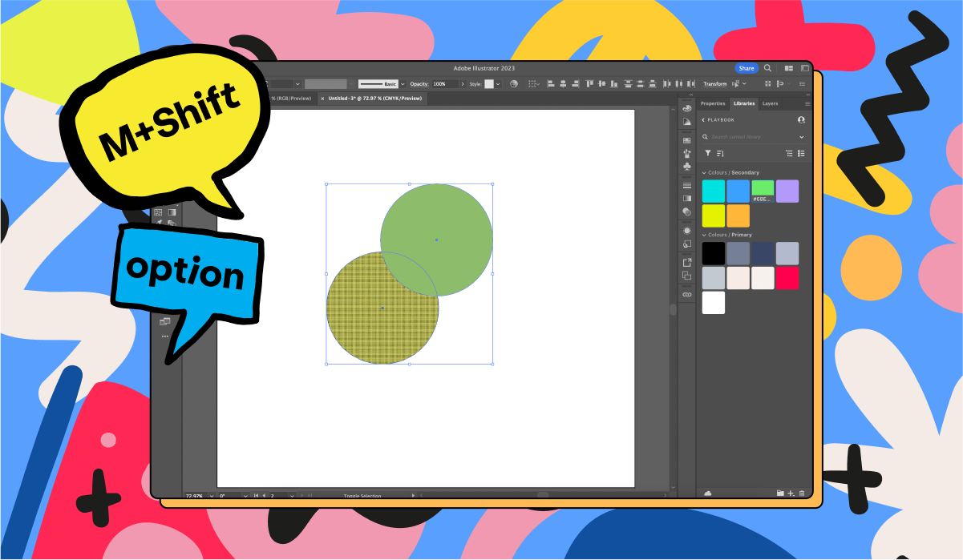Select the yellow swatch under Colours / Secondary

coord(713,215)
